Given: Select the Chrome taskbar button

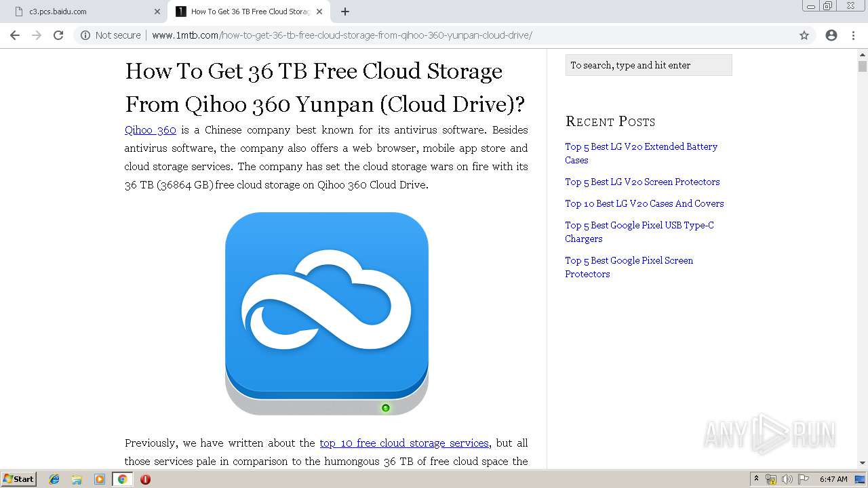Looking at the screenshot, I should [122, 479].
